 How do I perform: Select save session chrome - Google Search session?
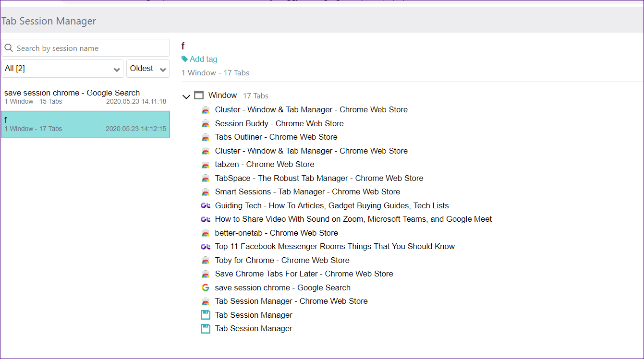(85, 96)
